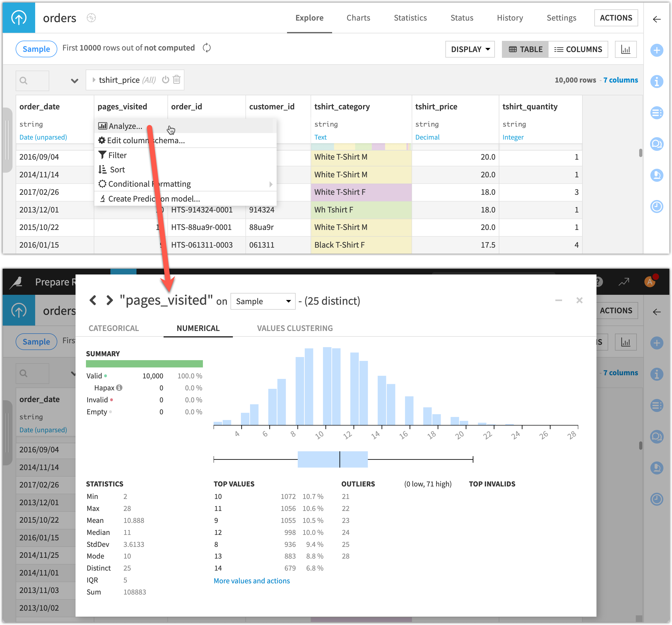Click the Sample button in top window
The height and width of the screenshot is (625, 672).
pos(36,49)
